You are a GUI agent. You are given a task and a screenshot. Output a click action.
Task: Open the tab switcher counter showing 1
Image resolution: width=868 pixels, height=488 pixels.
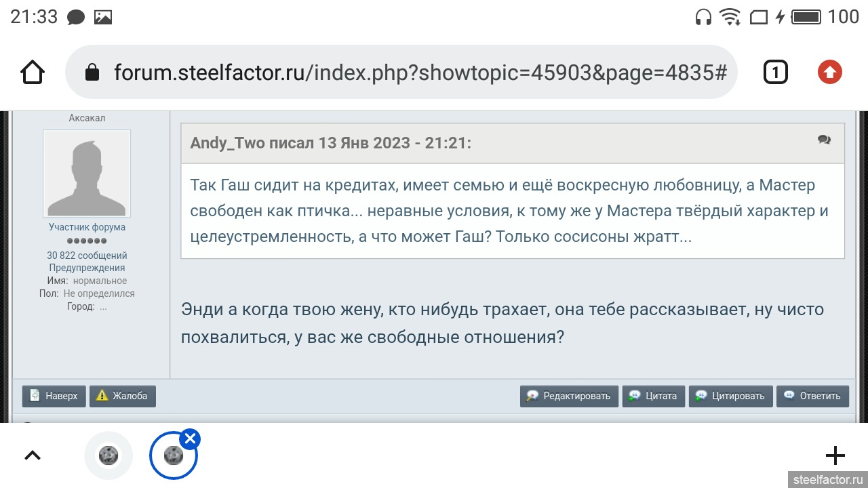tap(775, 72)
